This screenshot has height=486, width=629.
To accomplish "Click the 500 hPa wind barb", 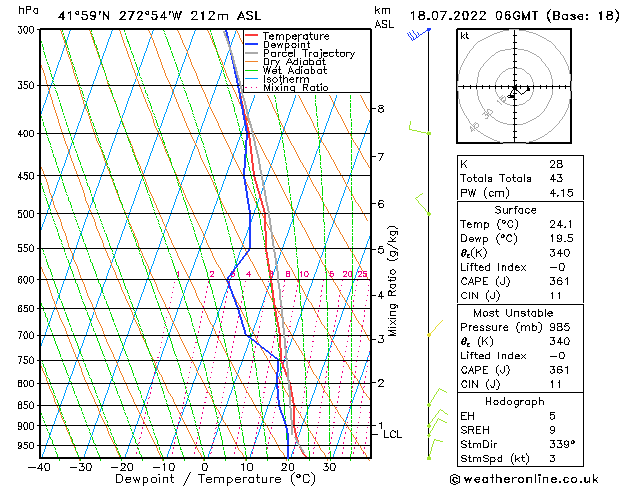I will tap(422, 204).
